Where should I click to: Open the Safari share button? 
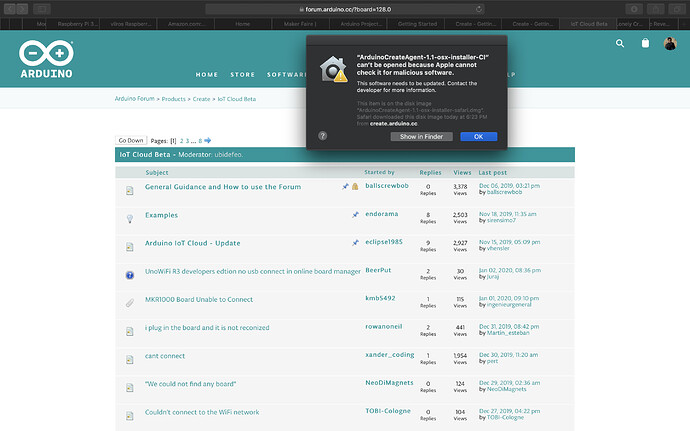(655, 9)
